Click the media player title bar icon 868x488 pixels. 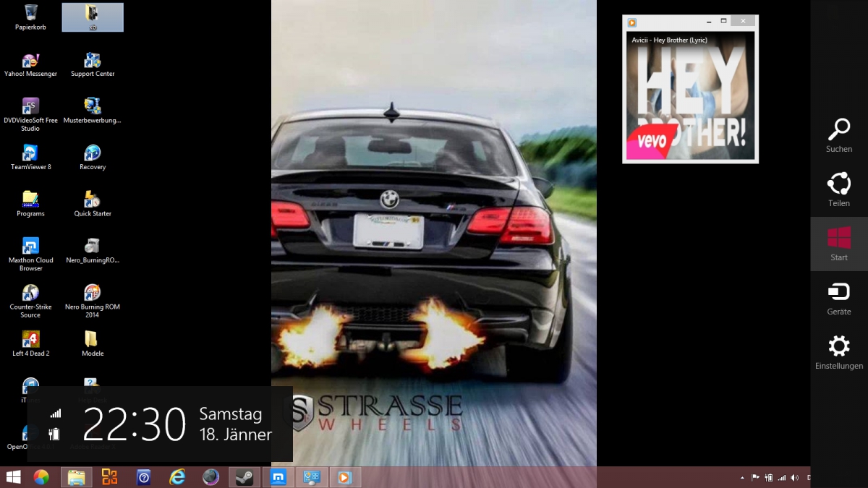pyautogui.click(x=632, y=22)
